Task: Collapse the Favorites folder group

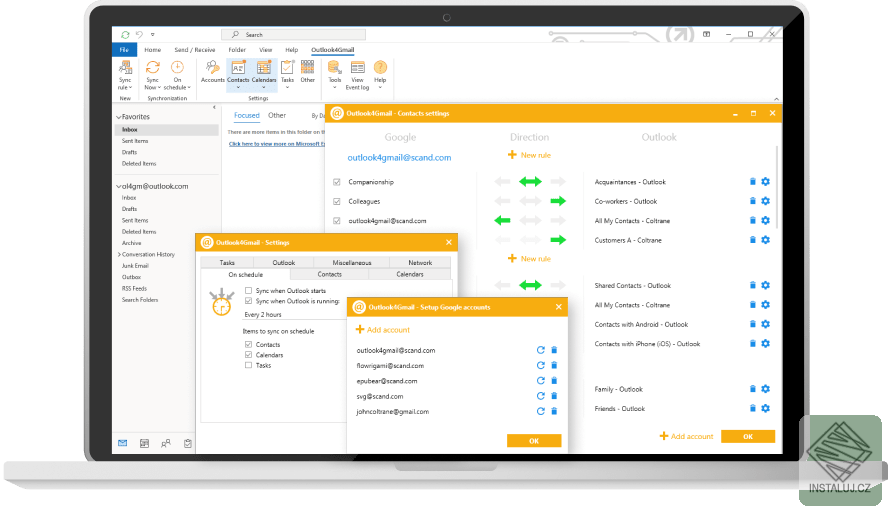Action: pos(119,117)
